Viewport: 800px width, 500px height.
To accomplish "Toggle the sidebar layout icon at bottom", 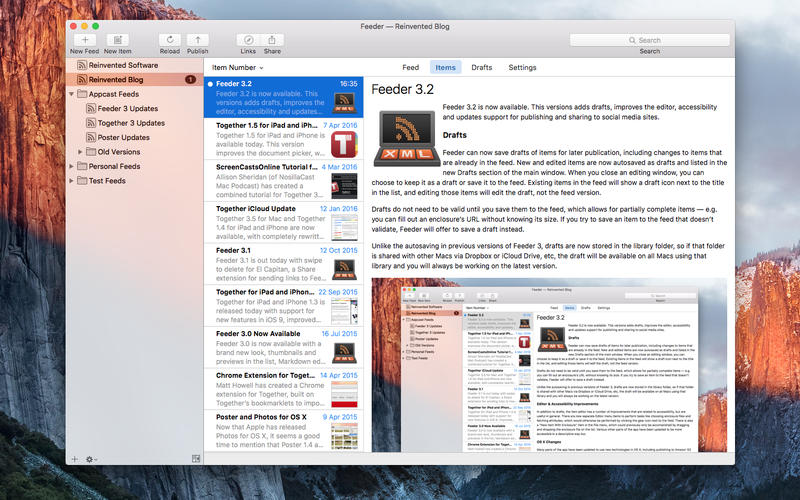I will coord(196,459).
